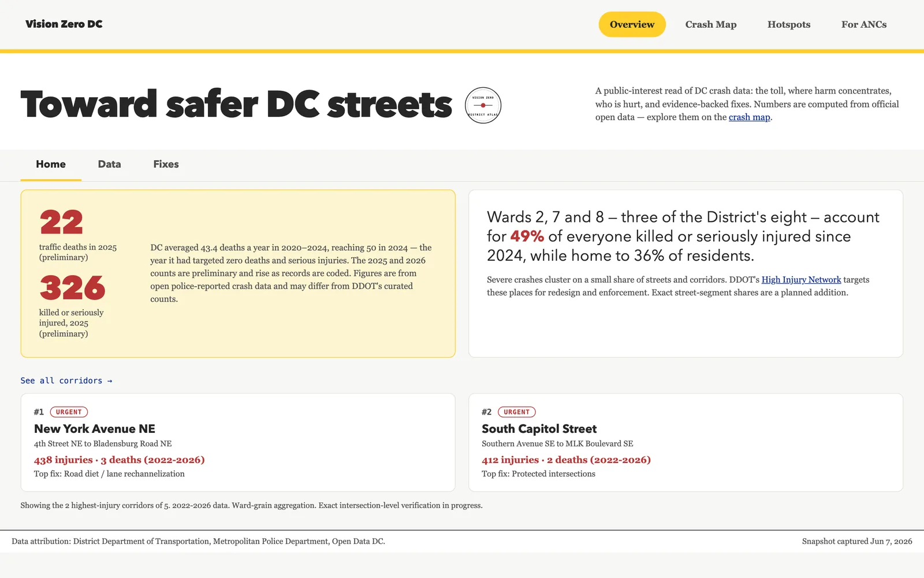The height and width of the screenshot is (578, 924).
Task: Click the Vision Zero District Atlas round logo
Action: (x=483, y=105)
